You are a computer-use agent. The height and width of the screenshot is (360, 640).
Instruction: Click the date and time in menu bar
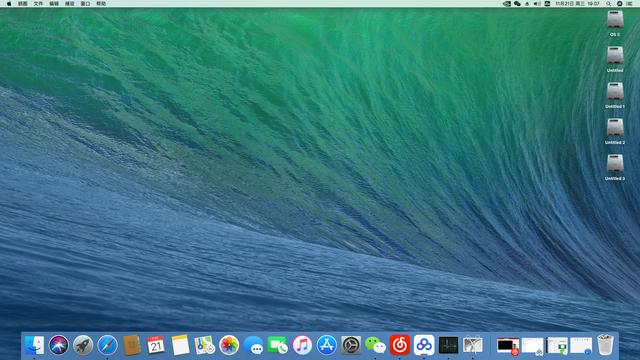tap(577, 4)
